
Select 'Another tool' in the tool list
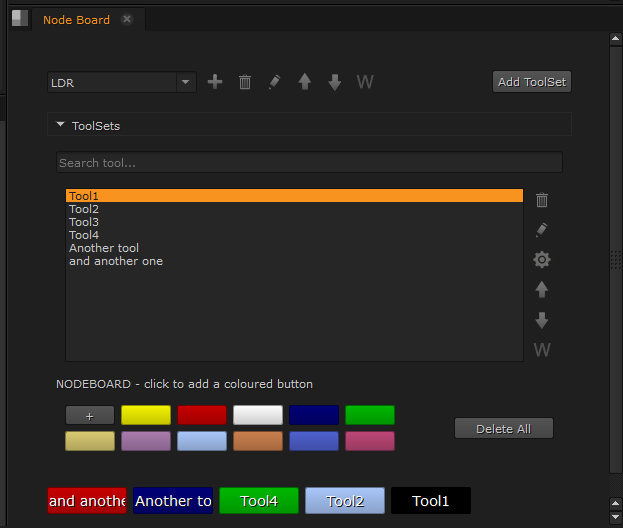point(104,248)
